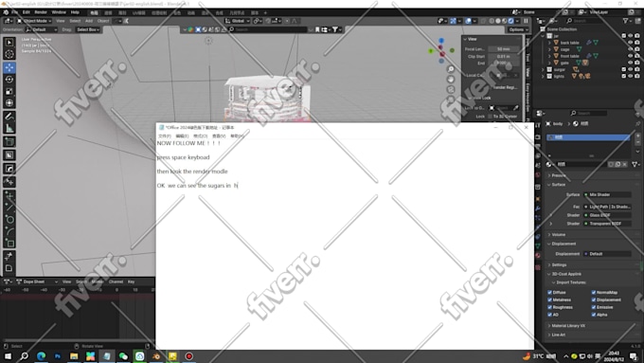Toggle Alpha import texture checkbox
The image size is (644, 363).
tap(594, 315)
